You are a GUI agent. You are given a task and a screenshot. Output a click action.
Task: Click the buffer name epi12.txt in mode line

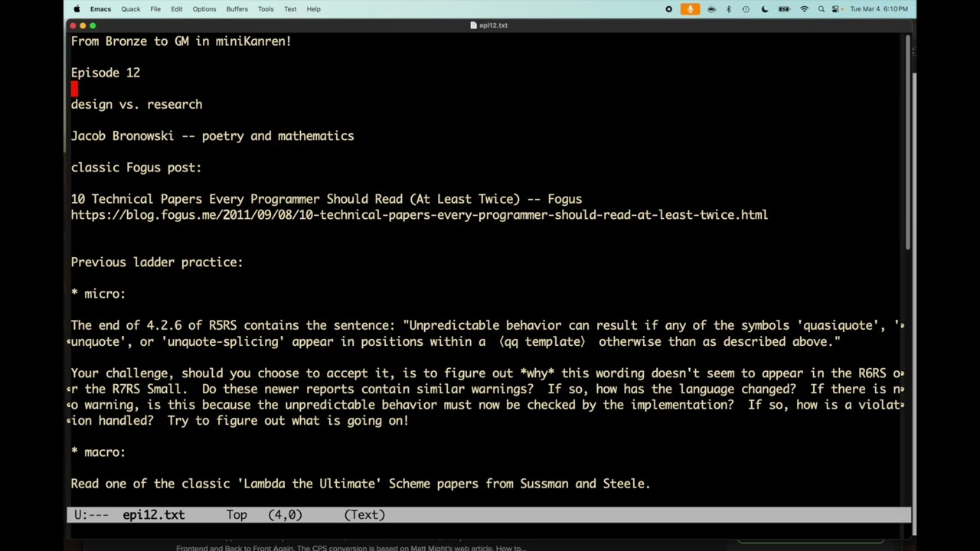coord(154,515)
